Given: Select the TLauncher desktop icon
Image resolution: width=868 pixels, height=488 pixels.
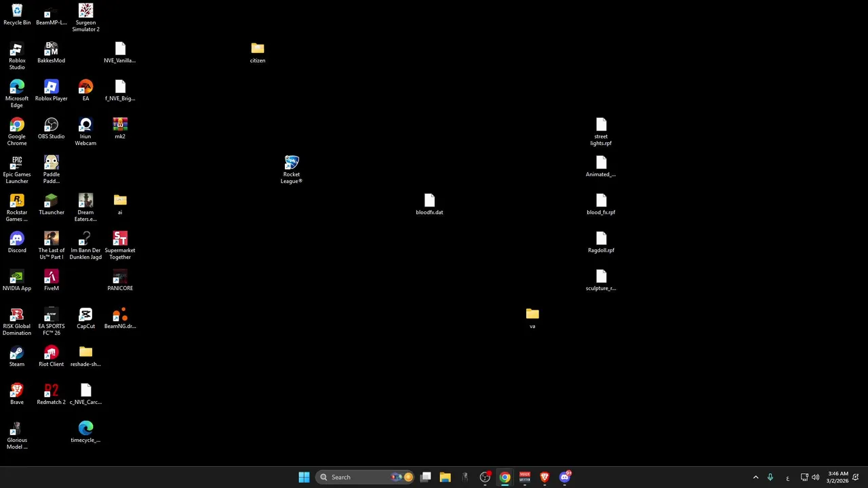Looking at the screenshot, I should pyautogui.click(x=52, y=205).
